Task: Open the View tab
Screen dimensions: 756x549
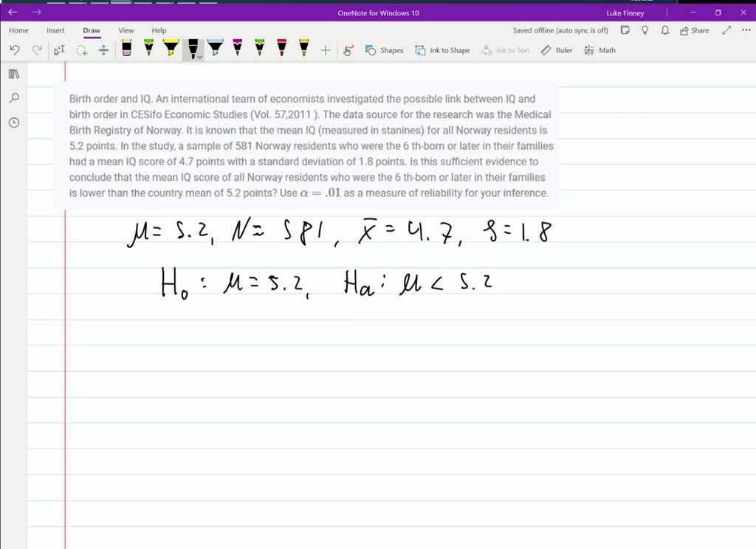Action: point(126,30)
